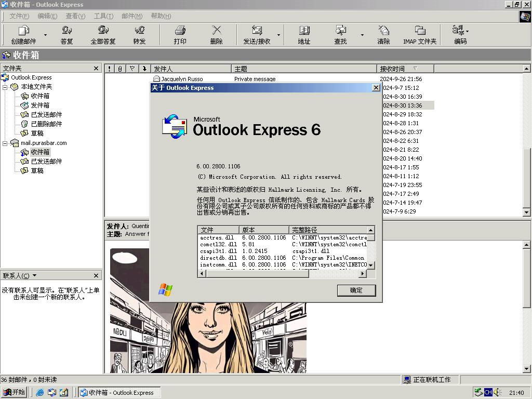Viewport: 532px width, 399px height.
Task: Open the 创建邮件 dropdown arrow
Action: click(x=46, y=35)
